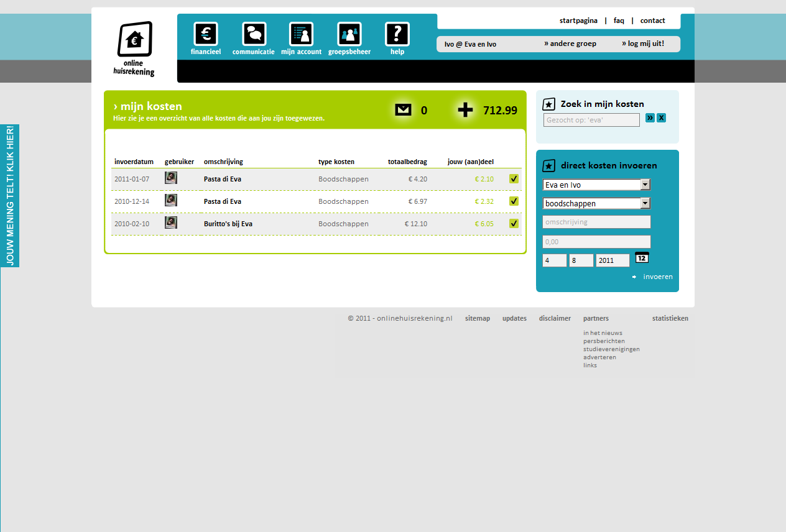
Task: Click the 'log mij uit!' link
Action: tap(643, 44)
